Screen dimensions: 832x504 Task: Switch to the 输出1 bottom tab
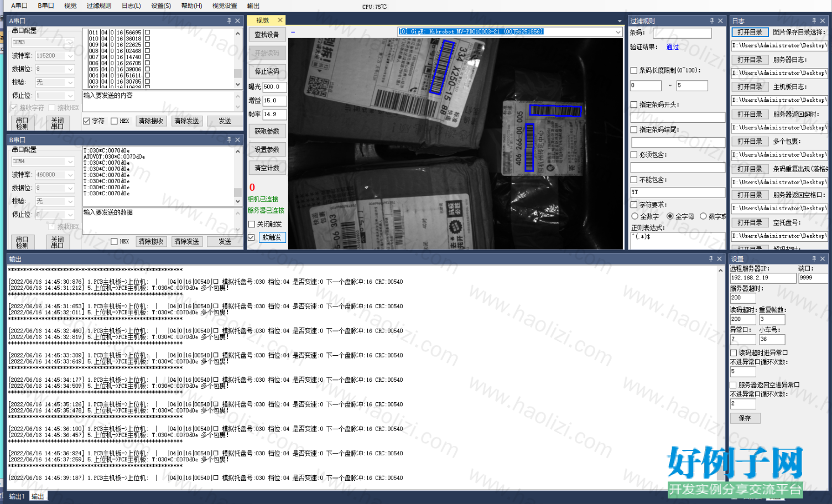coord(17,496)
